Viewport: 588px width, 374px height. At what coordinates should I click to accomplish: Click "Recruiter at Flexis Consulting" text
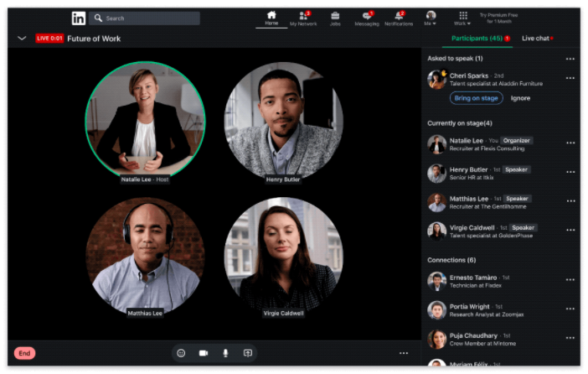tap(487, 148)
